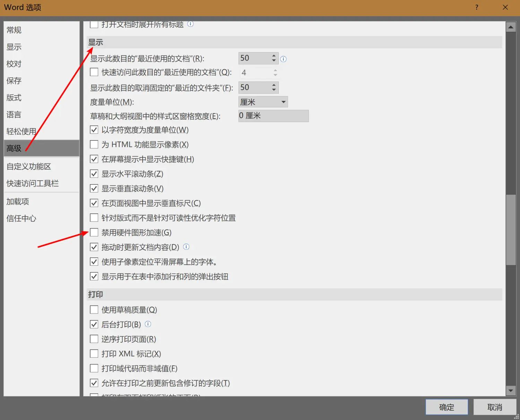The width and height of the screenshot is (520, 420).
Task: Open 轻松使用 category
Action: pyautogui.click(x=42, y=131)
